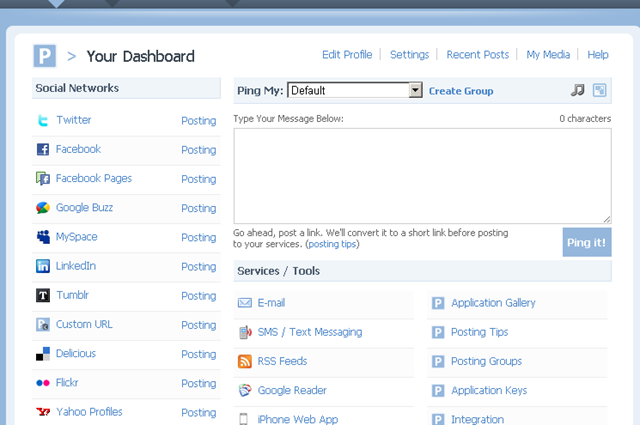This screenshot has height=425, width=640.
Task: Click the E-mail envelope icon
Action: click(244, 303)
